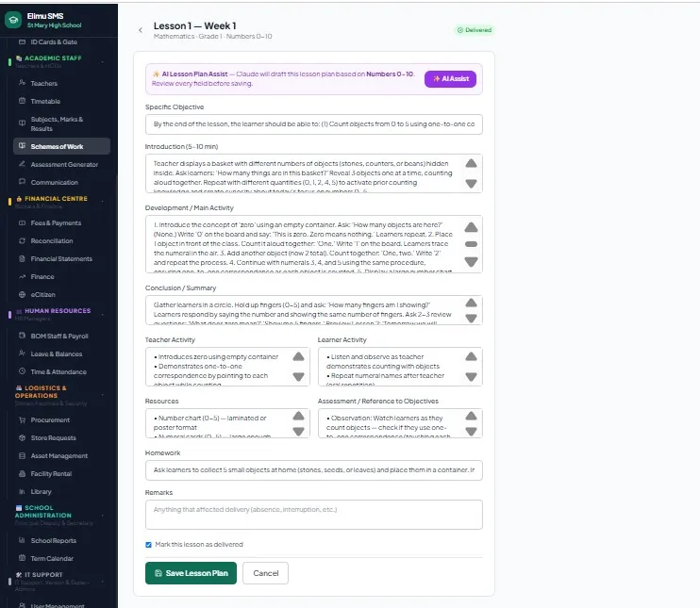Click the Finance trend icon
Screen dimensions: 700x608
point(22,276)
